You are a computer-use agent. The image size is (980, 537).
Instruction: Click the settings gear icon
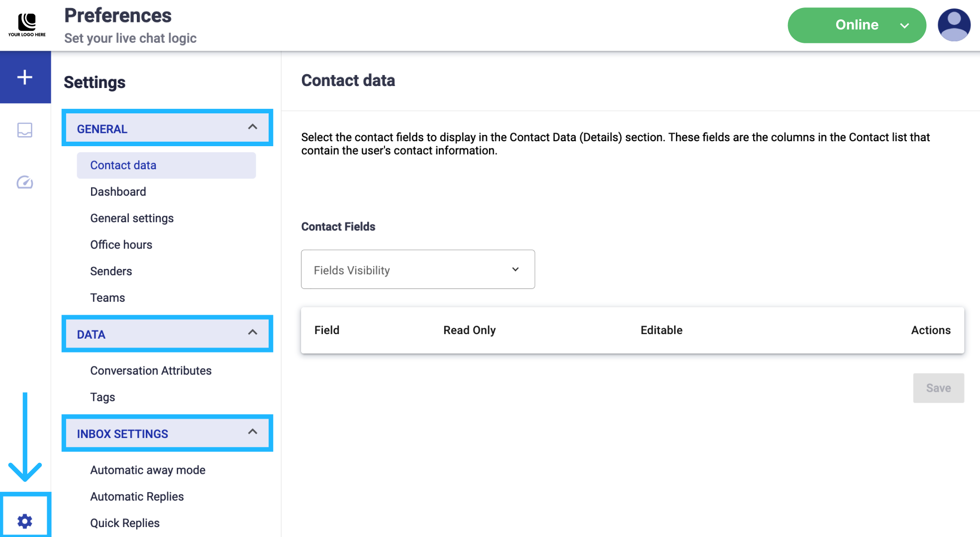(x=25, y=521)
